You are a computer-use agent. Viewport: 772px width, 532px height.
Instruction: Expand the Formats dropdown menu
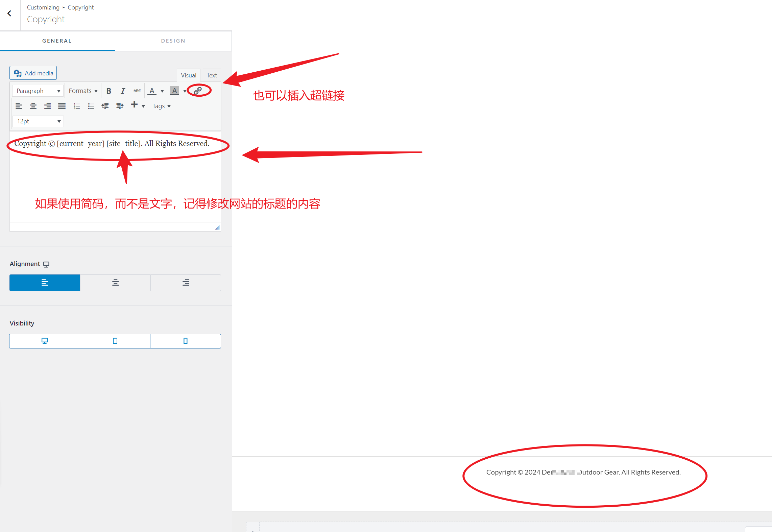(83, 91)
